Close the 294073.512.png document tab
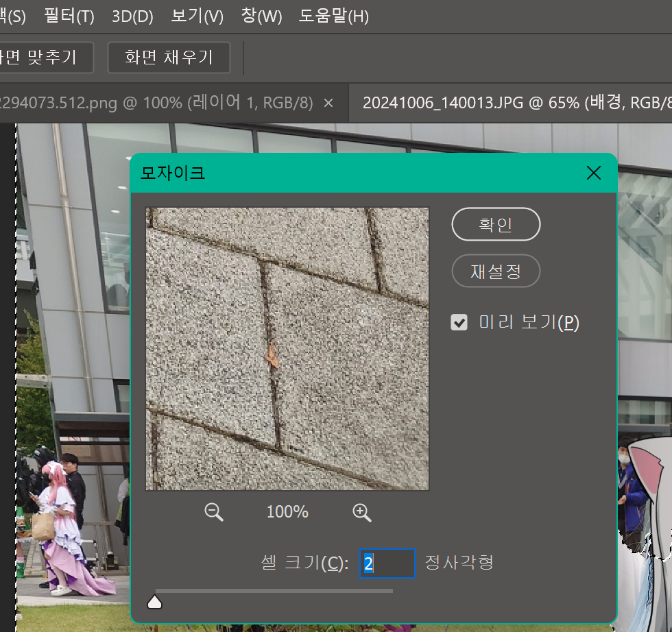 click(x=328, y=102)
